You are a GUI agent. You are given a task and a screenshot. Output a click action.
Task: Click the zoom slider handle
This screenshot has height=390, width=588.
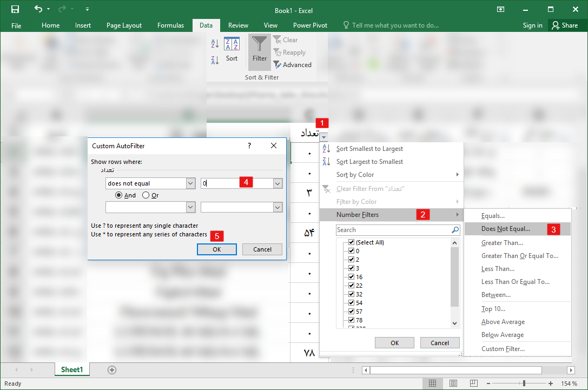click(524, 384)
